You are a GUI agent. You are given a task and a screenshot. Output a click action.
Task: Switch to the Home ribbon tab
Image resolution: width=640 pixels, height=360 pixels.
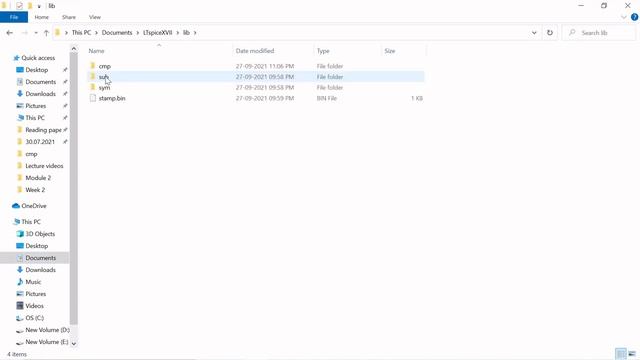coord(42,17)
